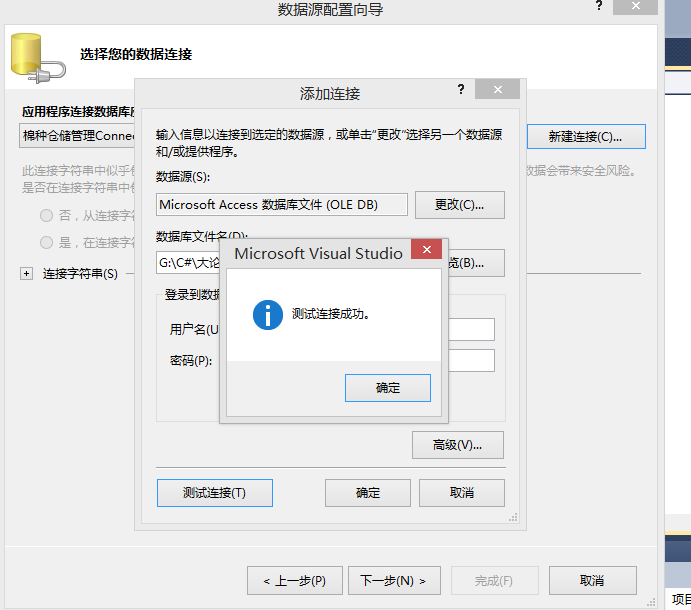Image resolution: width=691 pixels, height=610 pixels.
Task: Click the database plug icon in wizard header
Action: (x=38, y=58)
